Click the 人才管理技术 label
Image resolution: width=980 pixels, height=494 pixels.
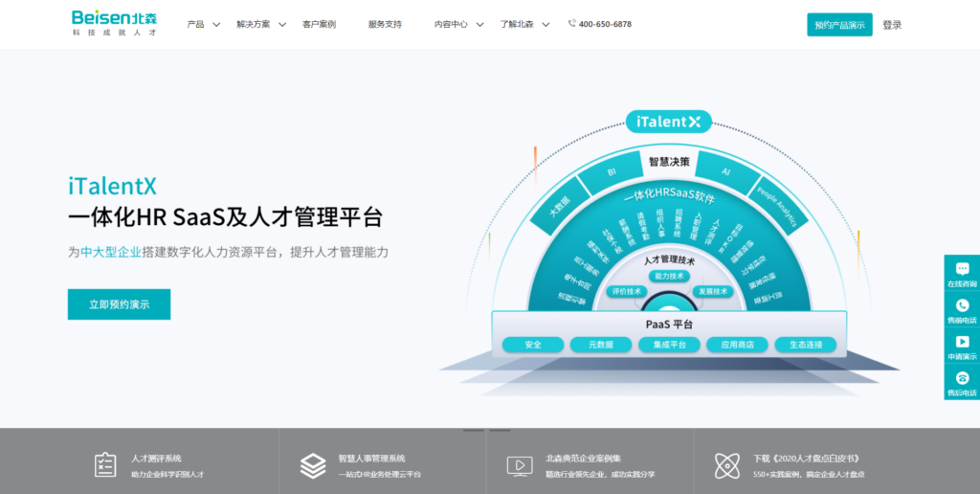(669, 260)
